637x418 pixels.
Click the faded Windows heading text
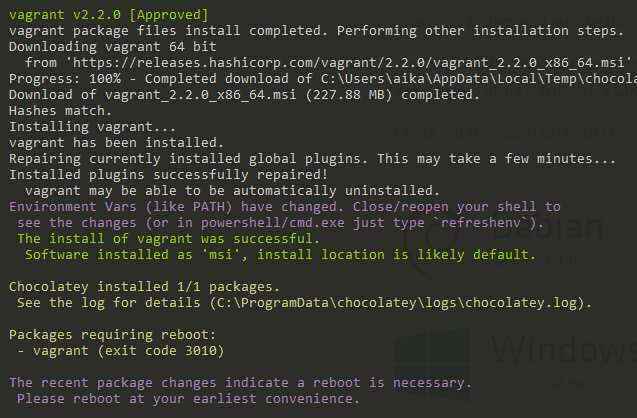[564, 348]
